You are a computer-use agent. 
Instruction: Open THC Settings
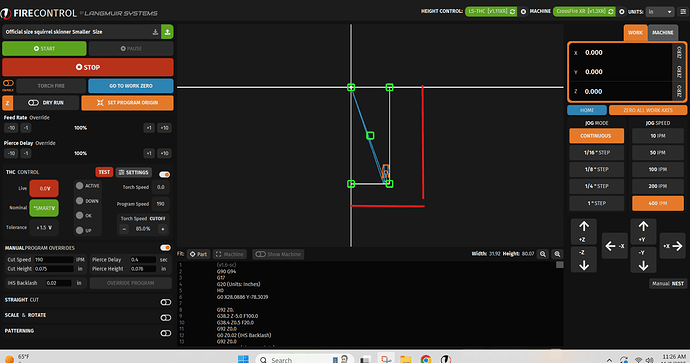(134, 172)
